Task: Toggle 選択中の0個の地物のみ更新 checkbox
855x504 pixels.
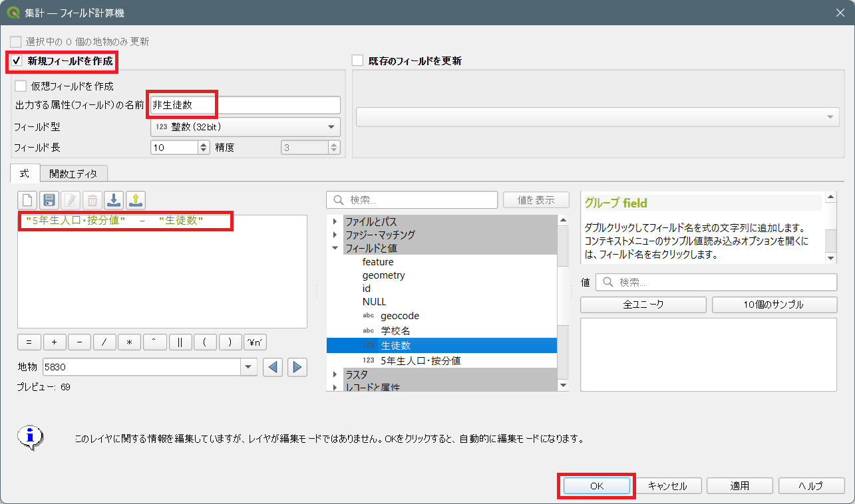Action: (x=16, y=41)
